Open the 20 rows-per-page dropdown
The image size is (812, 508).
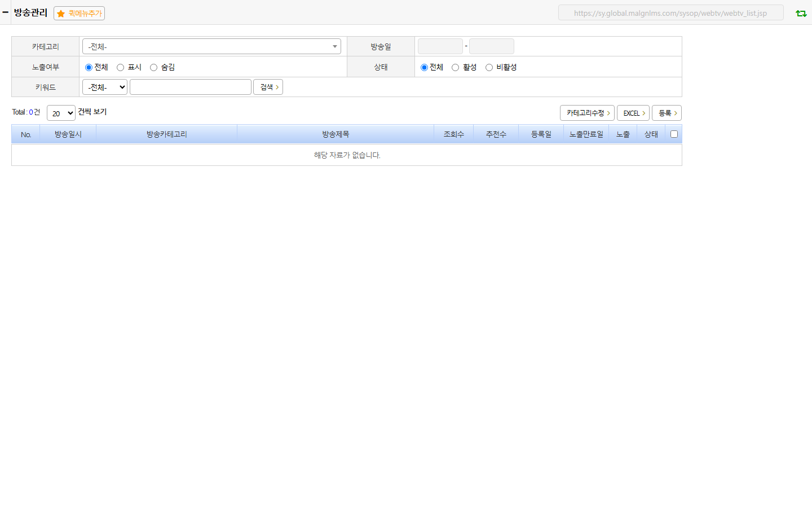(x=61, y=113)
